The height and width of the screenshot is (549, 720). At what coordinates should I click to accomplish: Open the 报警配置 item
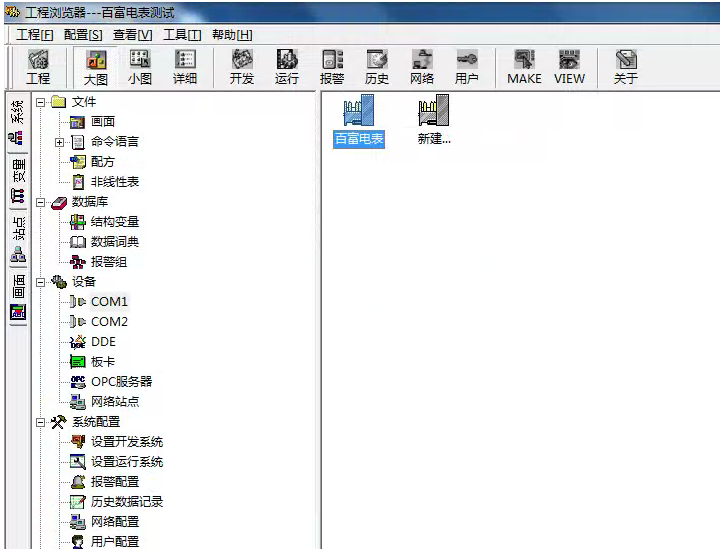[115, 482]
